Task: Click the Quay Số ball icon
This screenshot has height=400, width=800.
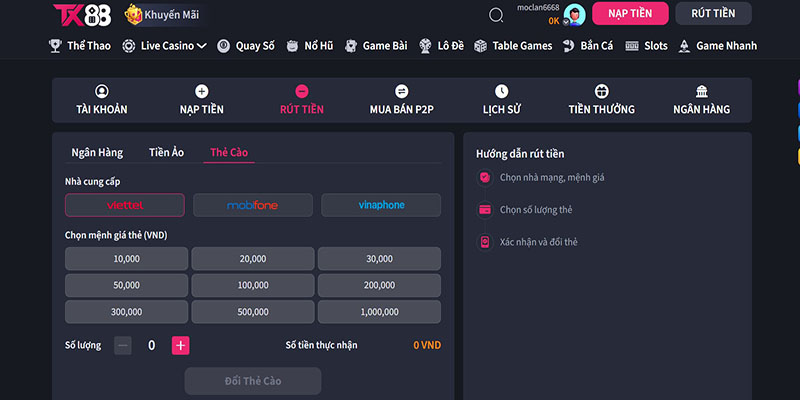Action: [x=223, y=46]
